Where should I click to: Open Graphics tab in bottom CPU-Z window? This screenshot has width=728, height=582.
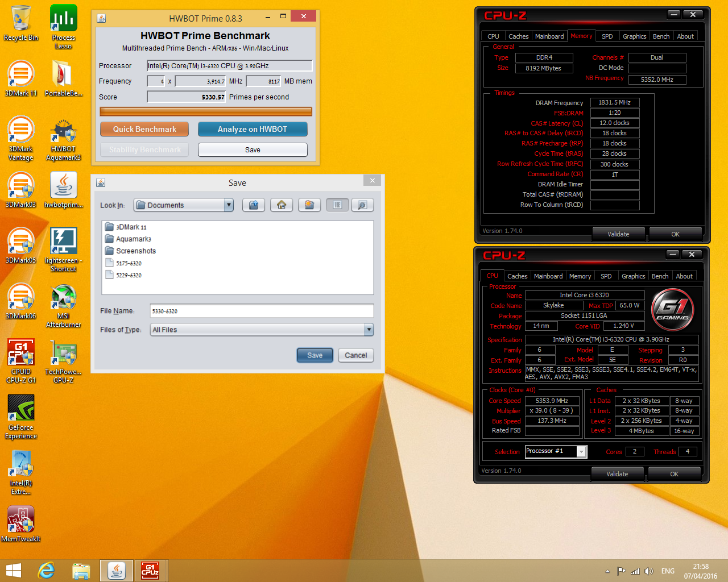click(x=634, y=276)
